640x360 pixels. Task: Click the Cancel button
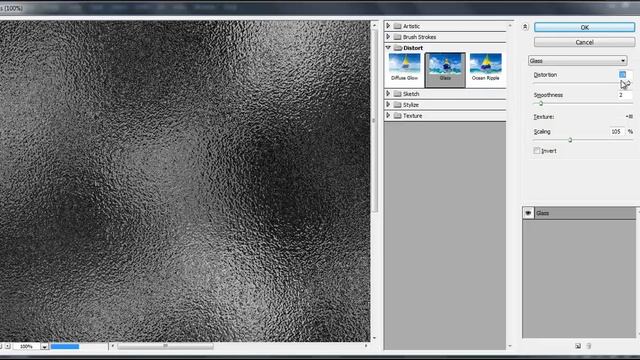[584, 42]
